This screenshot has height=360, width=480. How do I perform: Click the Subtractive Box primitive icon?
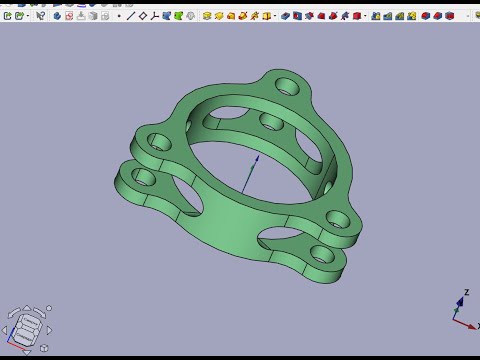(357, 16)
